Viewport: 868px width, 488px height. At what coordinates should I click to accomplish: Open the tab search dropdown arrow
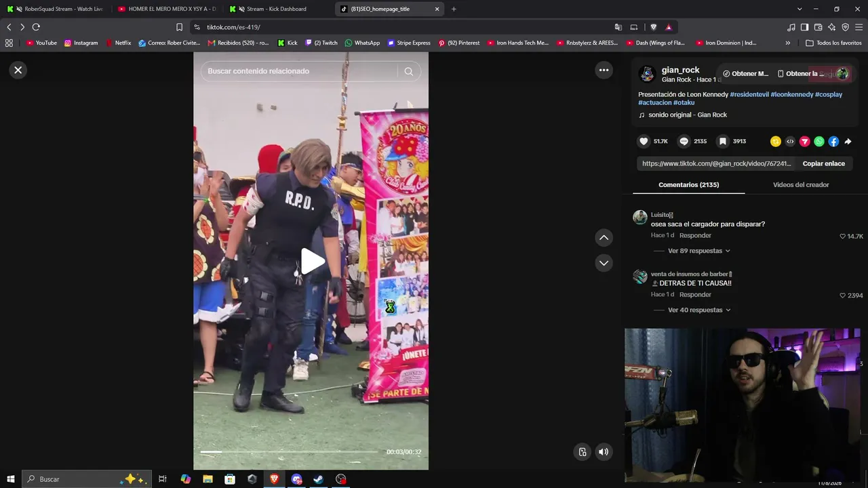point(800,9)
